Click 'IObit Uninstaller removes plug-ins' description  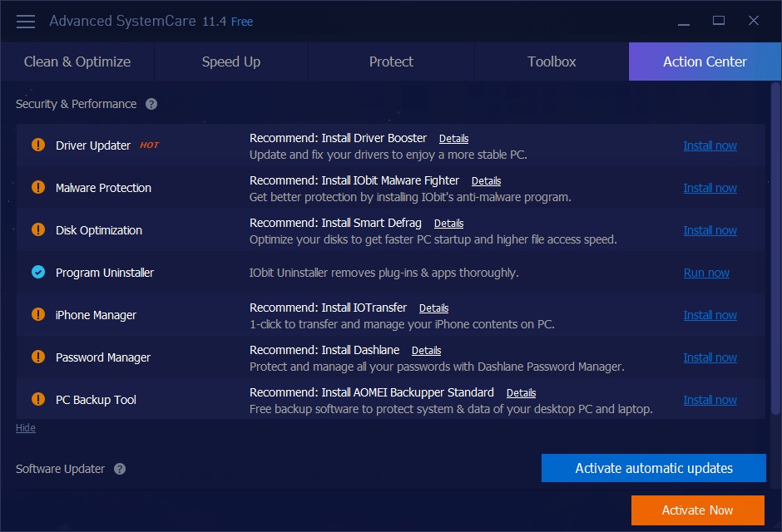click(x=384, y=273)
